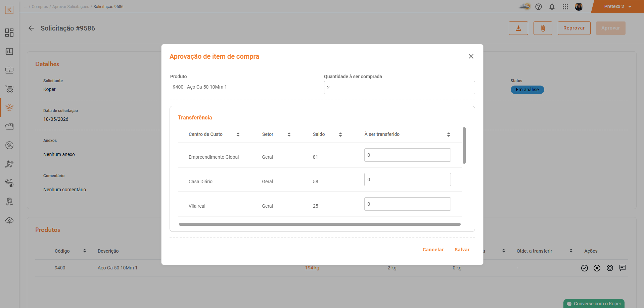Close the Aprovação de item dialog

tap(471, 56)
